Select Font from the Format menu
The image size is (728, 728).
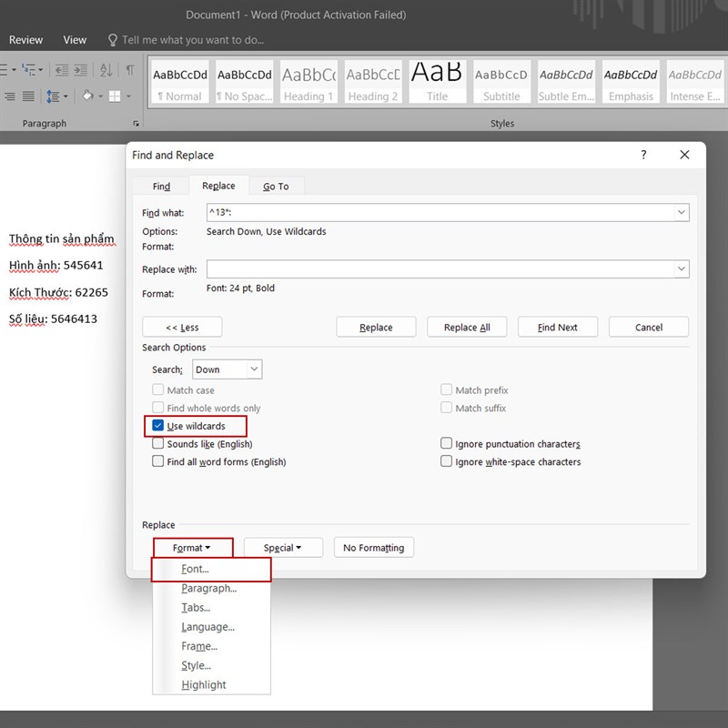194,569
